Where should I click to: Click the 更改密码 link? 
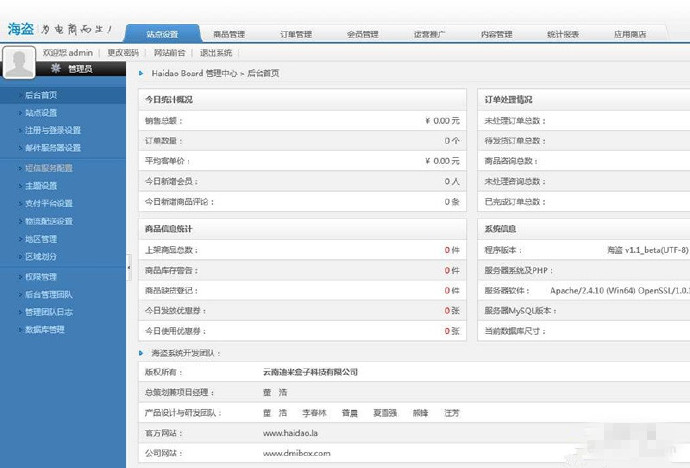coord(124,52)
